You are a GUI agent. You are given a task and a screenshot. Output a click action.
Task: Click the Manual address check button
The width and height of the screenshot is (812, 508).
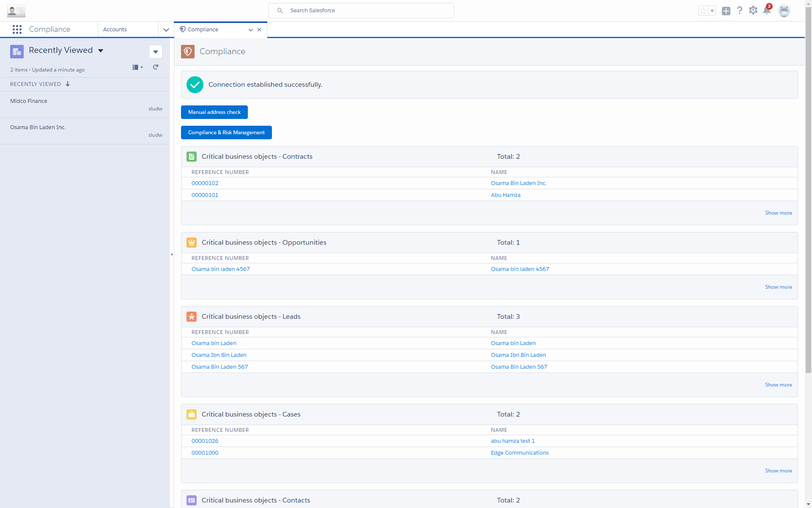tap(214, 112)
